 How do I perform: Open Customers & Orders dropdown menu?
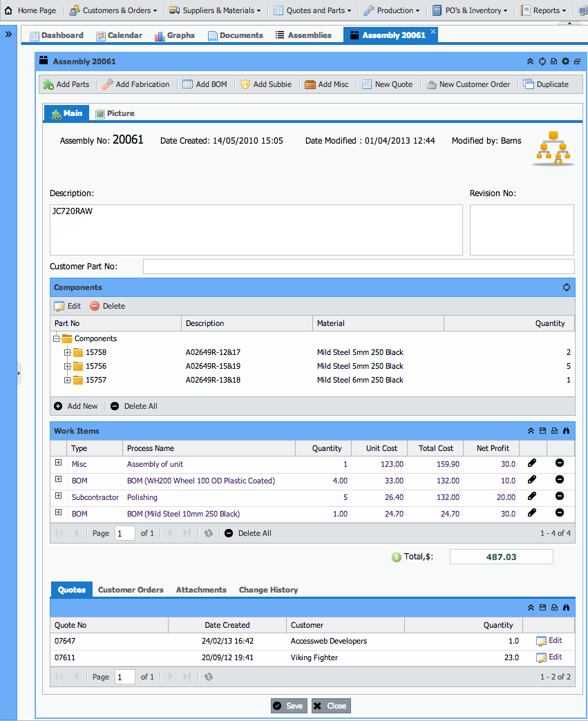coord(113,10)
